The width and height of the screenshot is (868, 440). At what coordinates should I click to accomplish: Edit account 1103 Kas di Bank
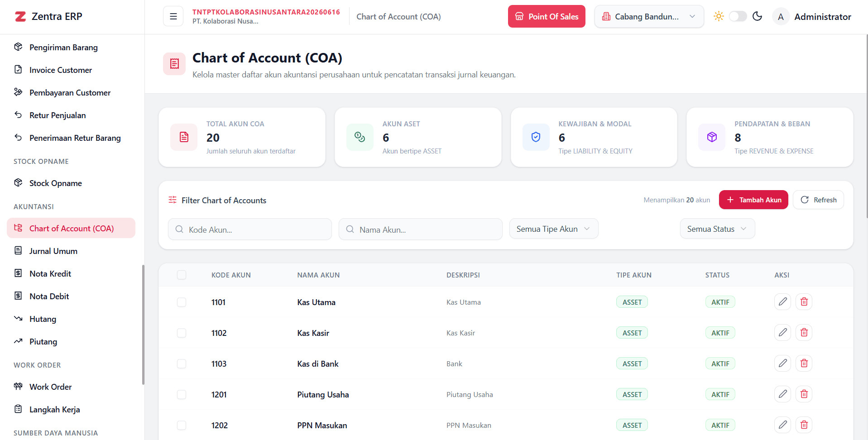tap(782, 363)
